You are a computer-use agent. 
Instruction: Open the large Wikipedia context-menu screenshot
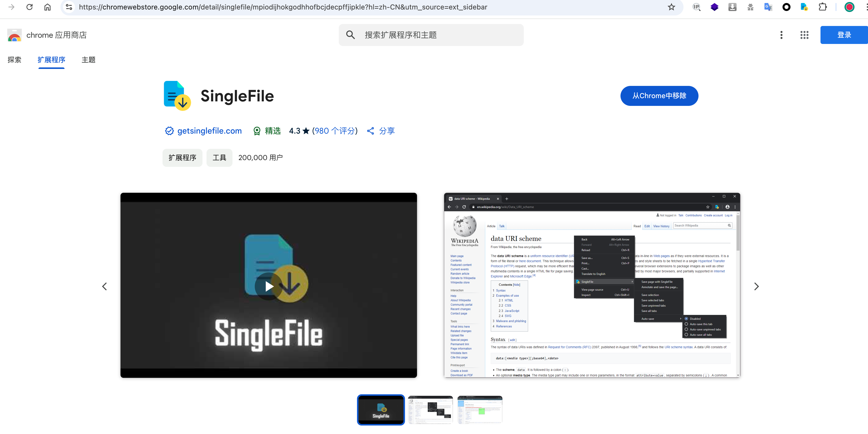click(592, 285)
